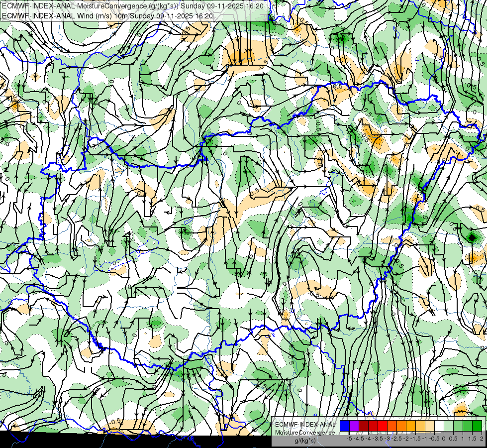Pick the bright red swatch between -3.5 and -3
Image resolution: width=487 pixels, height=448 pixels.
pos(383,426)
